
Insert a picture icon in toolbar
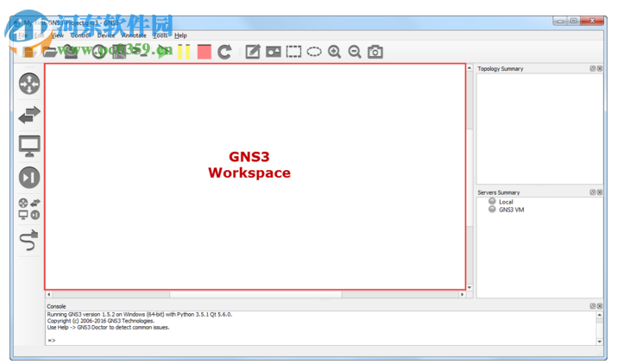click(x=273, y=52)
